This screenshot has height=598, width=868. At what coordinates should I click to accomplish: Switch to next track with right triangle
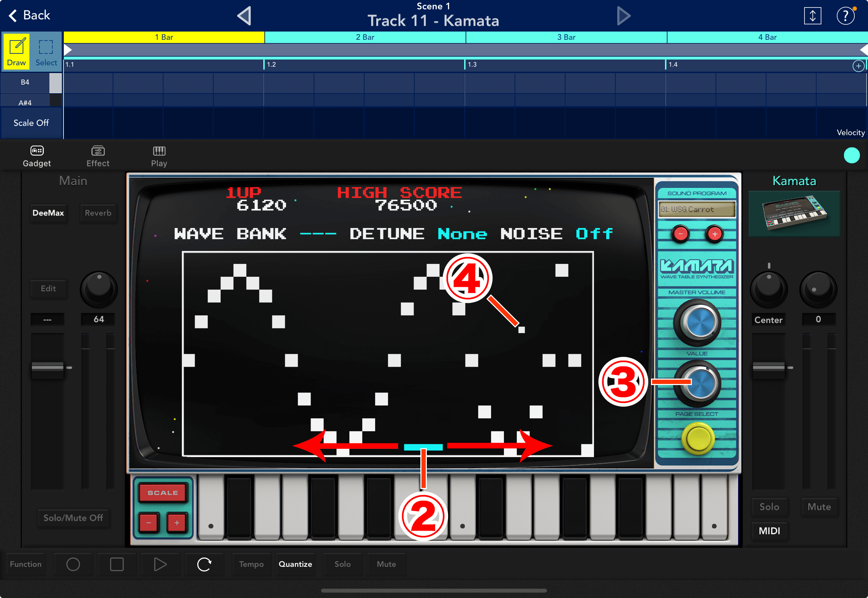(623, 16)
